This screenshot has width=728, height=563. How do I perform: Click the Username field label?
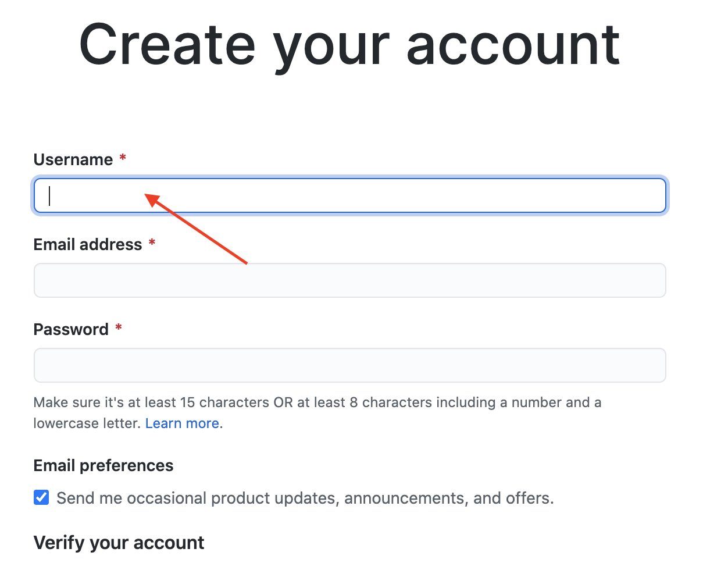coord(73,159)
